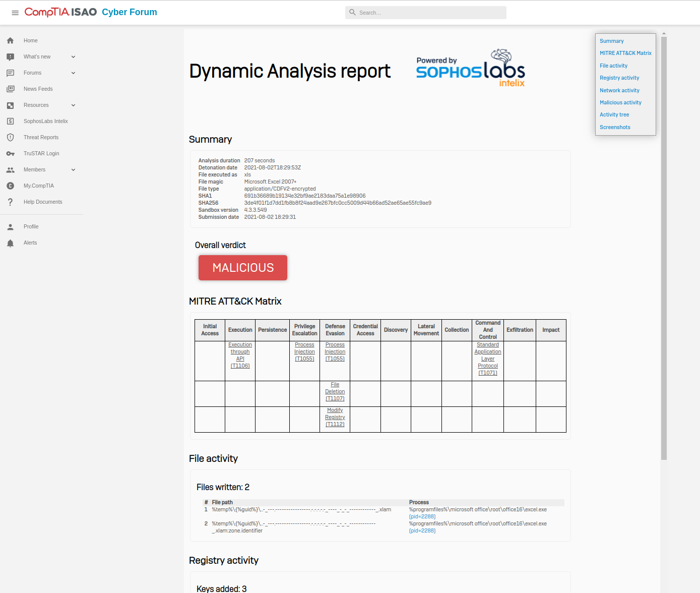
Task: Jump to Registry activity section link
Action: [x=619, y=78]
